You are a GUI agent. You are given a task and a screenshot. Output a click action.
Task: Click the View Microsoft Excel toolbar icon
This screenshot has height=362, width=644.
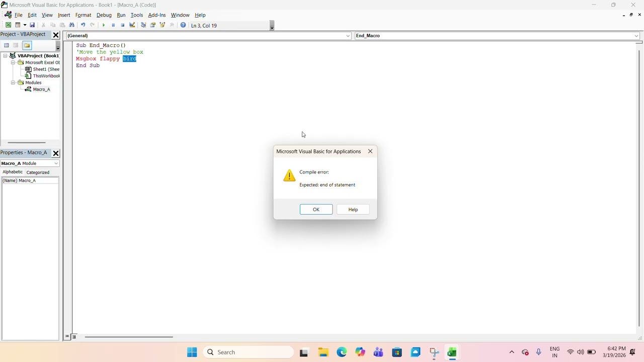coord(8,25)
